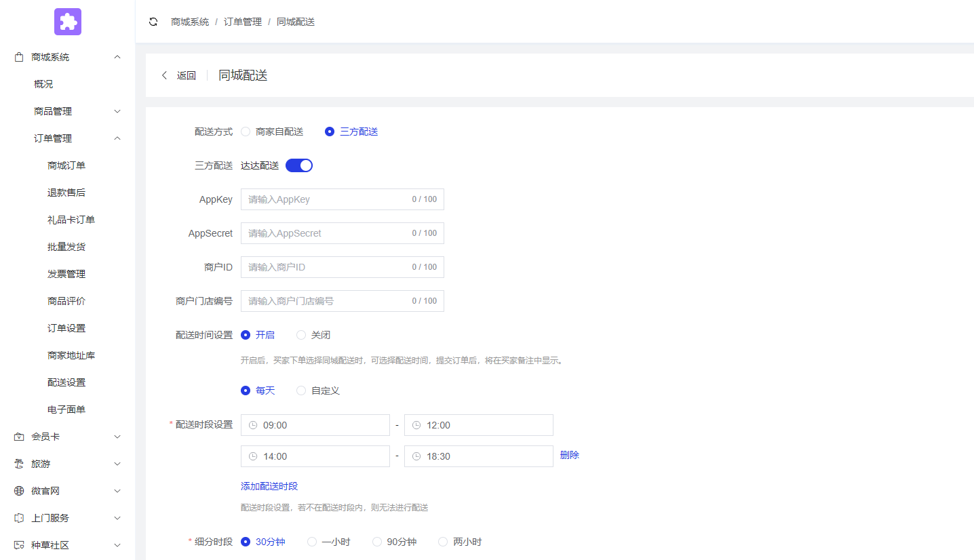Toggle the 达达配送 switch off

298,165
